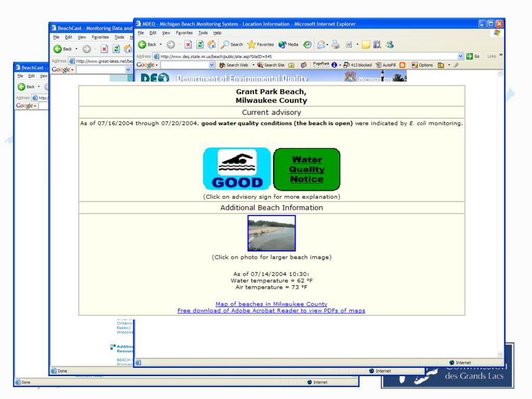Open Map of beaches in Milwaukee County
532x399 pixels.
pos(271,304)
